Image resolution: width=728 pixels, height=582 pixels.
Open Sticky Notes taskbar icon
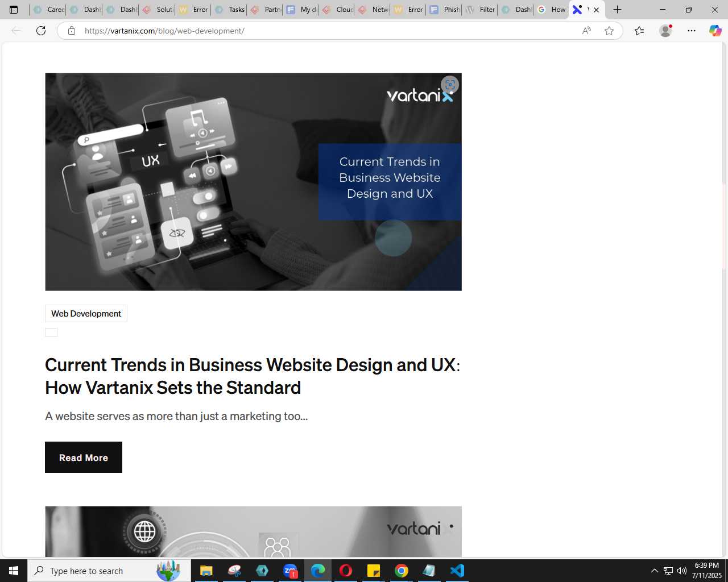(x=374, y=571)
